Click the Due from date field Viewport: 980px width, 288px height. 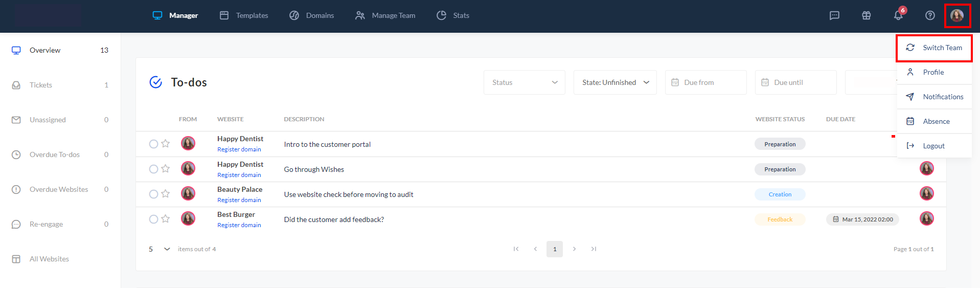[705, 82]
